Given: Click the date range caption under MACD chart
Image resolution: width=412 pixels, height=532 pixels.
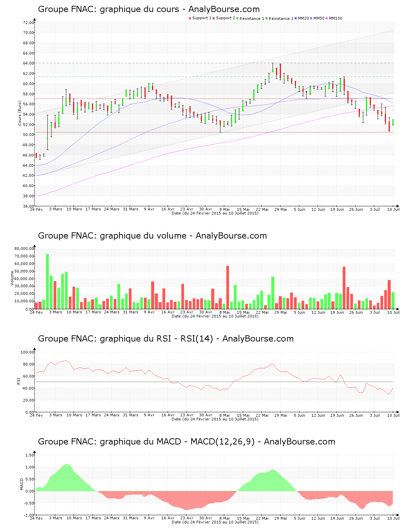Looking at the screenshot, I should click(x=215, y=522).
